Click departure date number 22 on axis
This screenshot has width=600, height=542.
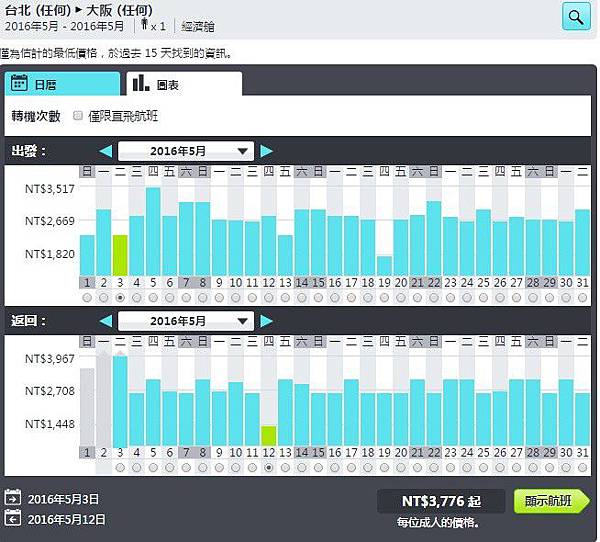[434, 283]
